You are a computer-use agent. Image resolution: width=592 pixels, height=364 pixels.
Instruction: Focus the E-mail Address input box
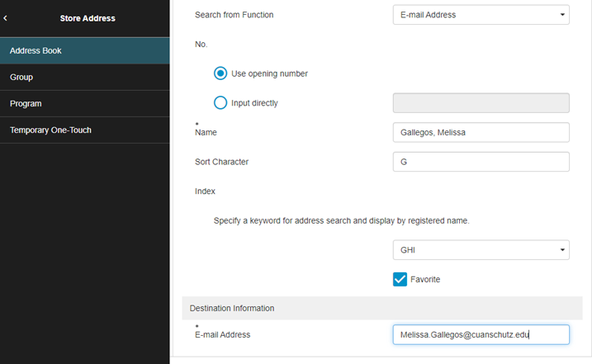tap(481, 334)
